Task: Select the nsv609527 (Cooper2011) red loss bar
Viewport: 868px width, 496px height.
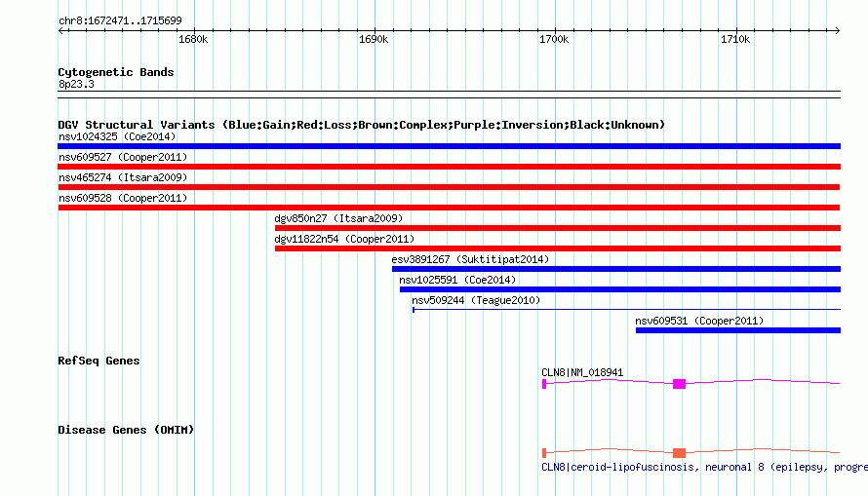Action: (449, 167)
